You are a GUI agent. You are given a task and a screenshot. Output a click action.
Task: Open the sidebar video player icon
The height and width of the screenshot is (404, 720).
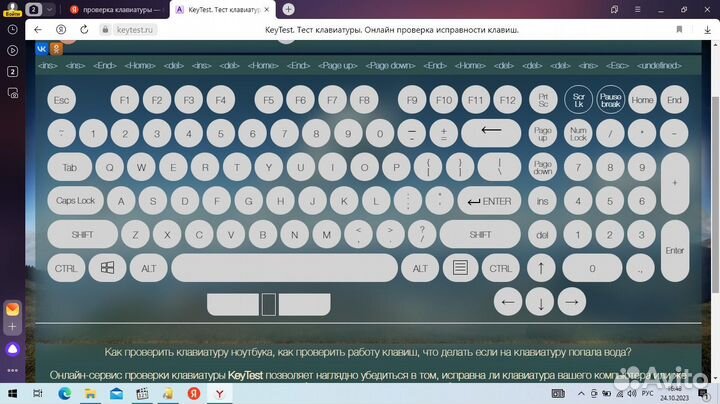click(12, 50)
